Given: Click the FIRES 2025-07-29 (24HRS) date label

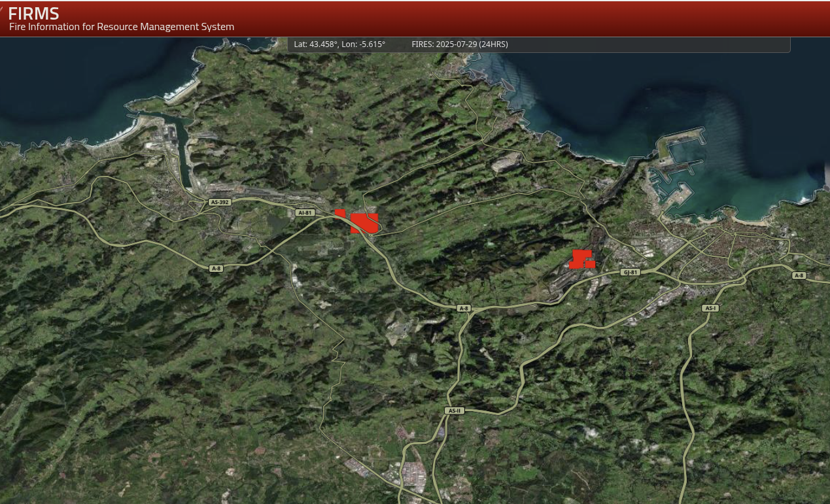Looking at the screenshot, I should click(459, 44).
